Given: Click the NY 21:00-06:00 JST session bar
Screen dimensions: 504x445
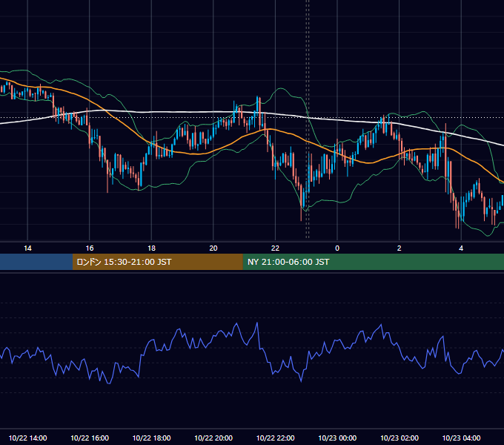Looking at the screenshot, I should [373, 262].
